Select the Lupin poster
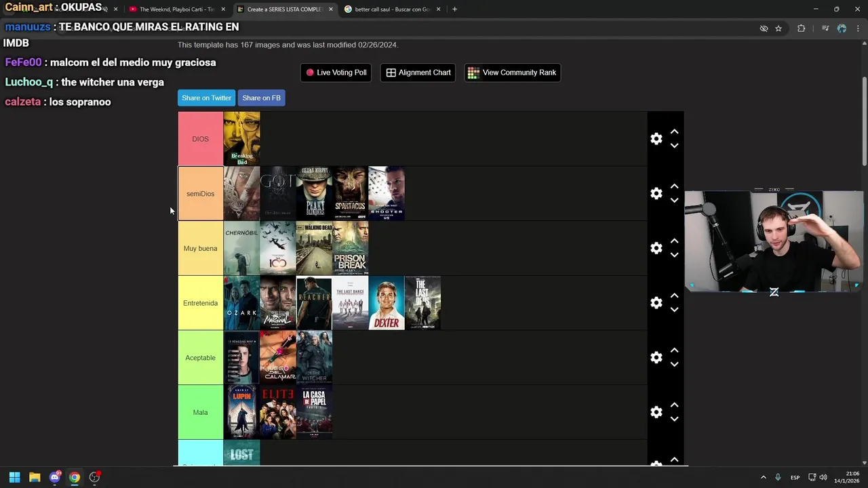 coord(241,412)
